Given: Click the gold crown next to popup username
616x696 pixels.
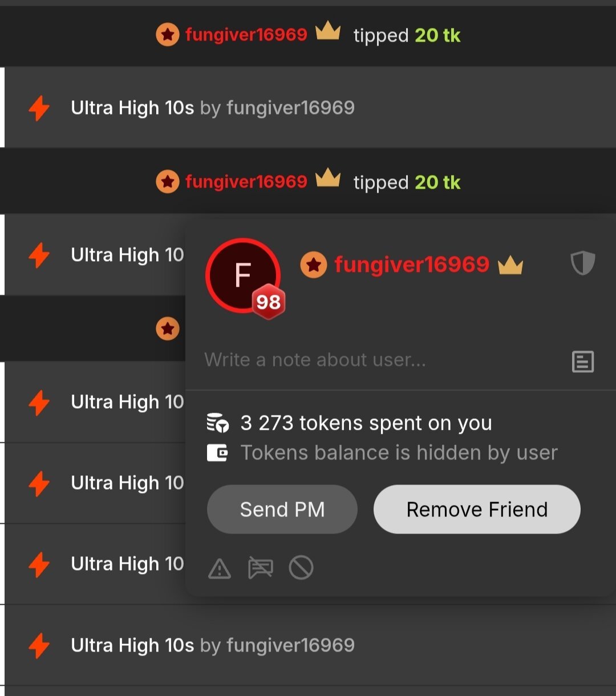Looking at the screenshot, I should [x=510, y=264].
